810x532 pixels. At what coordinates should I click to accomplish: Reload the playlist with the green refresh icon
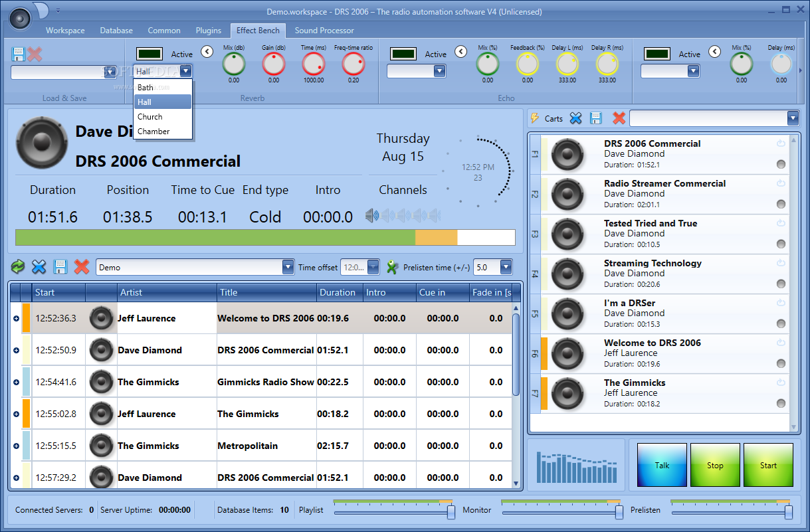pyautogui.click(x=18, y=267)
